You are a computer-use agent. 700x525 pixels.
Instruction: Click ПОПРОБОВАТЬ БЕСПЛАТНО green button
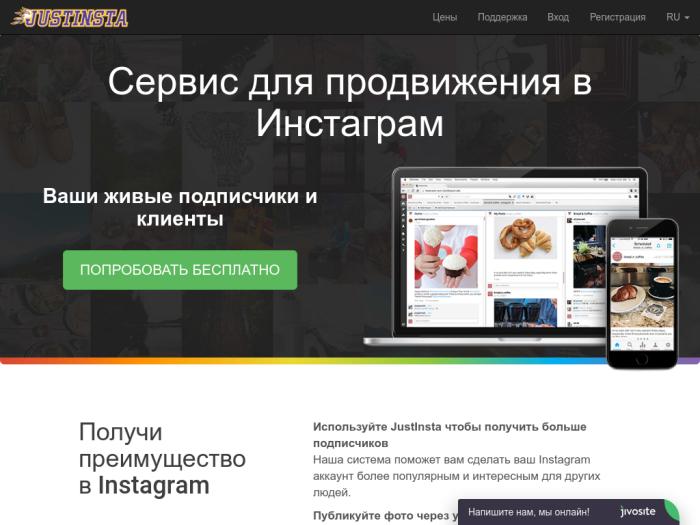tap(180, 270)
